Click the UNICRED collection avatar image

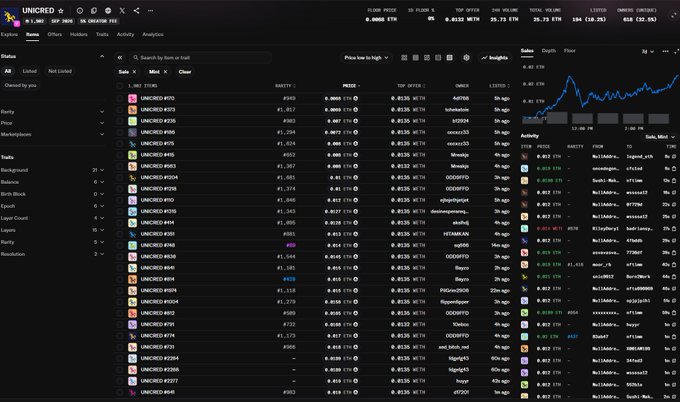(x=10, y=16)
